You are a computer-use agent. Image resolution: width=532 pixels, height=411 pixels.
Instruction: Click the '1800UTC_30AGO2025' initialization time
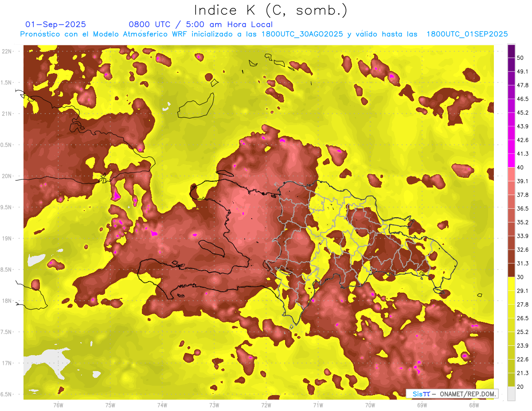click(302, 34)
